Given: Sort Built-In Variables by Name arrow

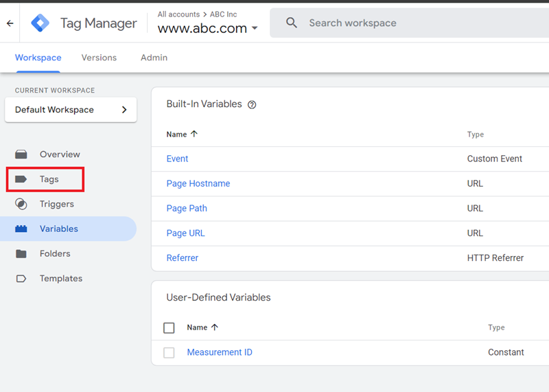Looking at the screenshot, I should click(194, 134).
